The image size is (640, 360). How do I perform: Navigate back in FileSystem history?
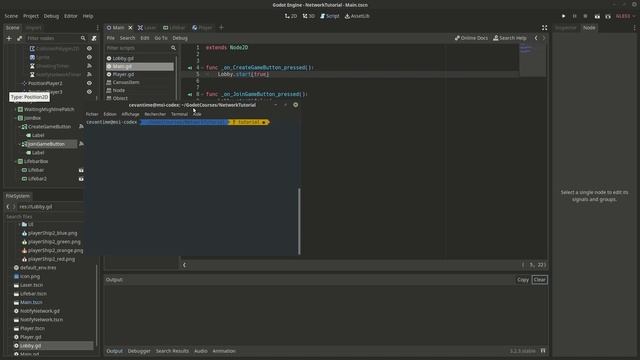pyautogui.click(x=8, y=207)
